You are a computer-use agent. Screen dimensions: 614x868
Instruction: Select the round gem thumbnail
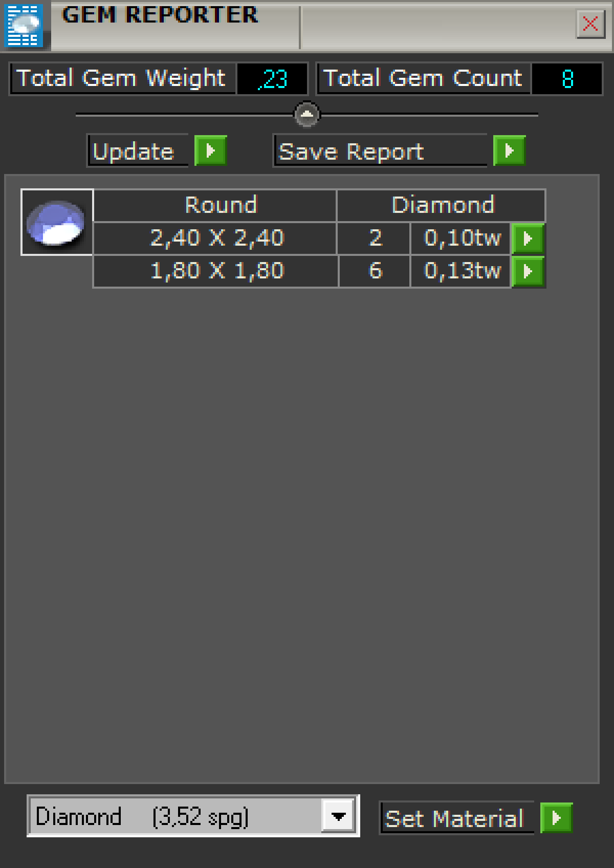56,222
